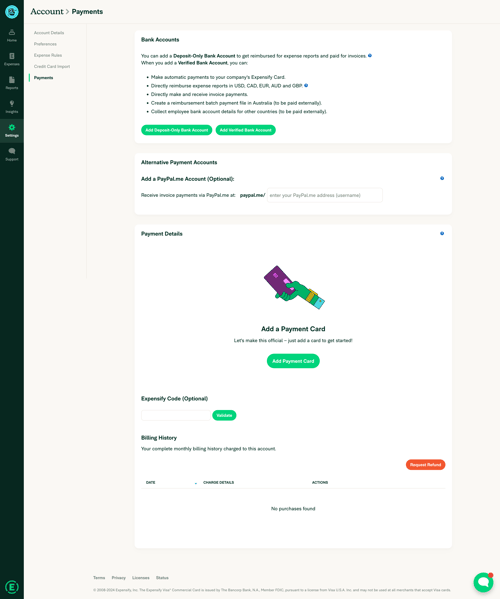Image resolution: width=500 pixels, height=599 pixels.
Task: Open Expenses in the sidebar
Action: click(12, 59)
